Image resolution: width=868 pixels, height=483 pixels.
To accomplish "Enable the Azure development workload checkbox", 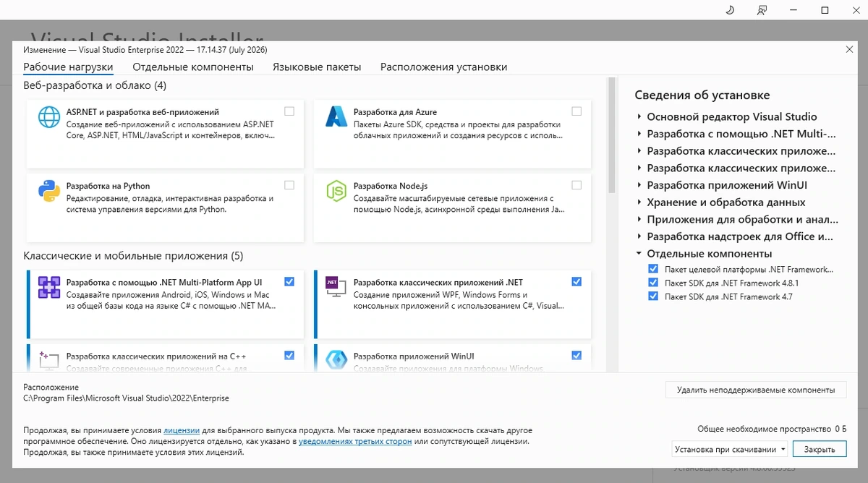I will [x=576, y=111].
